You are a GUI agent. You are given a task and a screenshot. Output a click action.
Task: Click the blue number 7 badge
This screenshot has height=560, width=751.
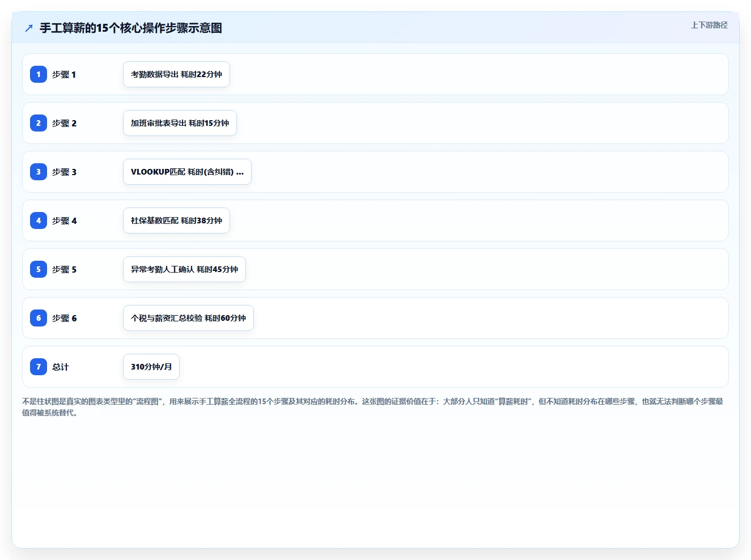39,367
